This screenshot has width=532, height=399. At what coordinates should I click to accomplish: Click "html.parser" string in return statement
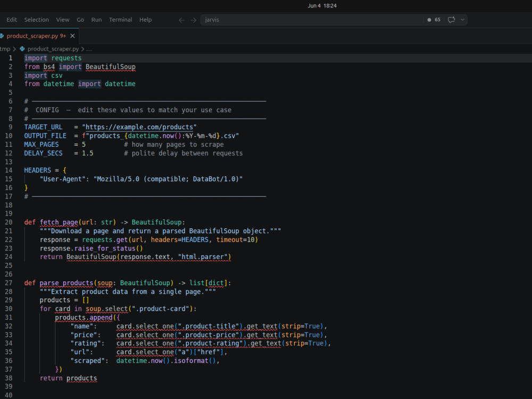pos(203,257)
